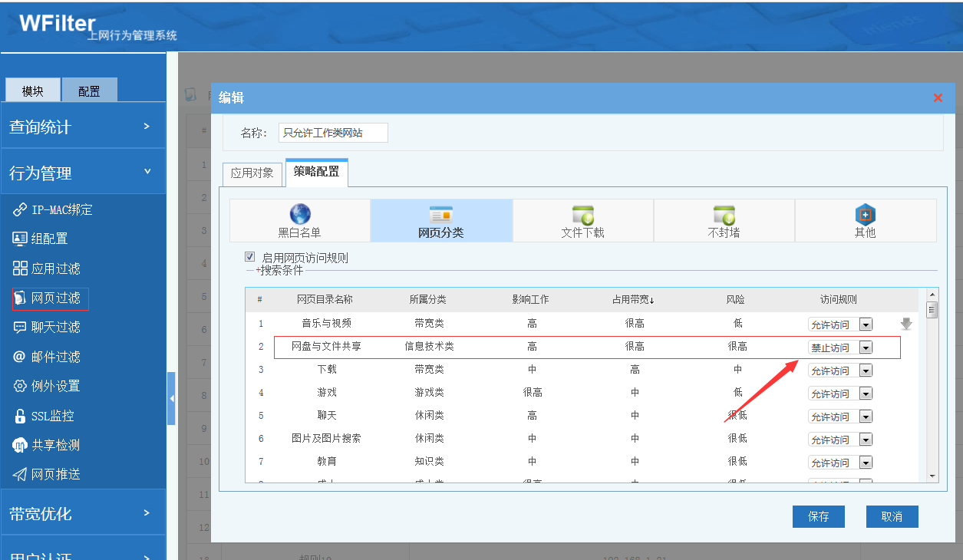Click the 名称 input field
Viewport: 963px width, 560px height.
(332, 133)
